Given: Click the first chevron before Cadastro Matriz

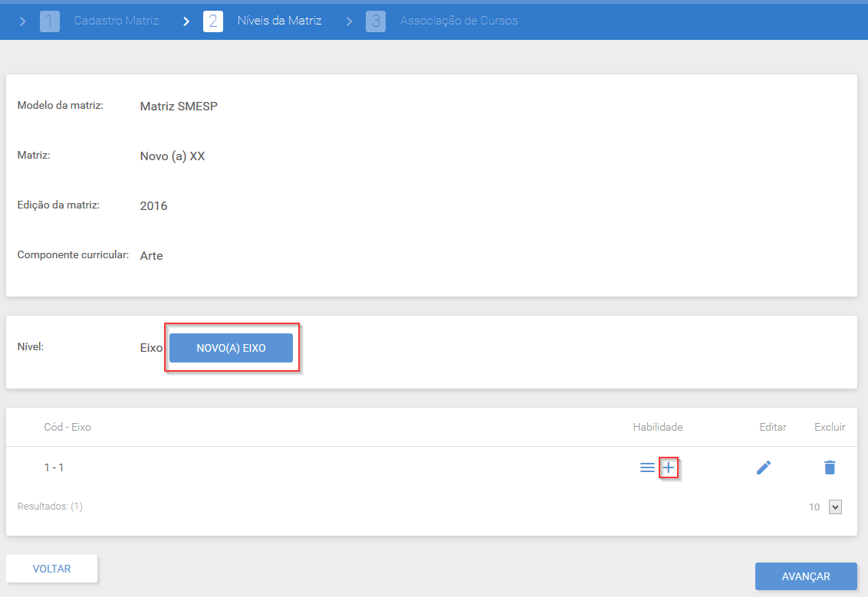Looking at the screenshot, I should click(23, 21).
